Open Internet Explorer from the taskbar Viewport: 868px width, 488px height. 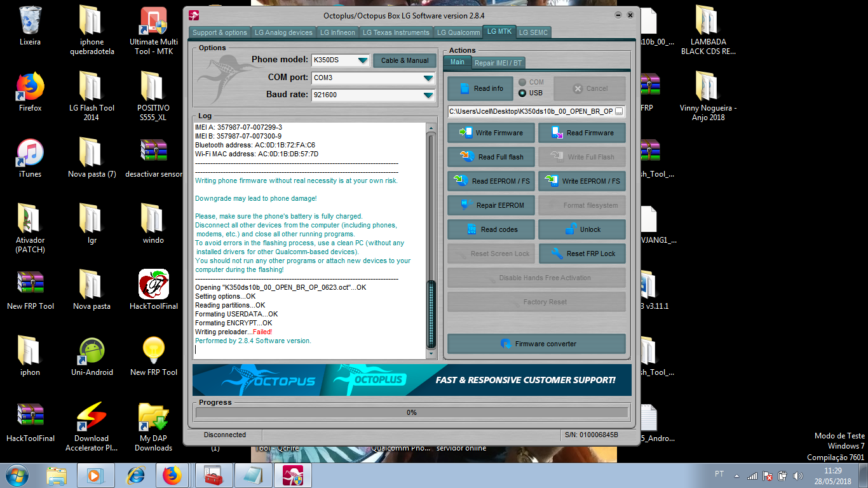135,475
